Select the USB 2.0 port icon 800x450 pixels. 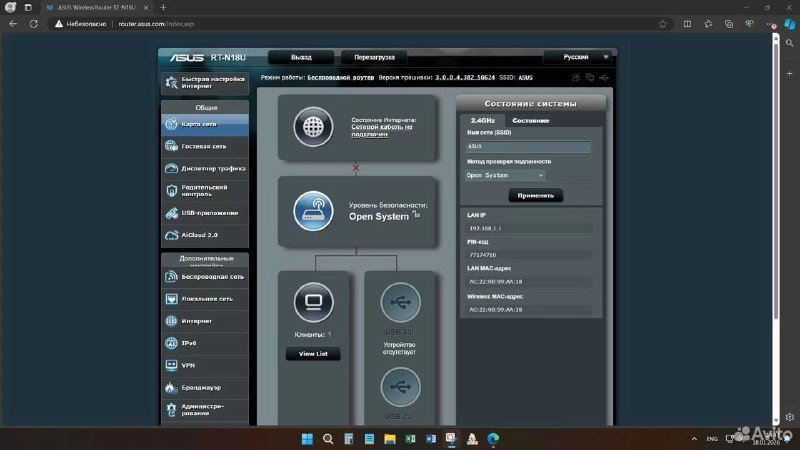[400, 387]
